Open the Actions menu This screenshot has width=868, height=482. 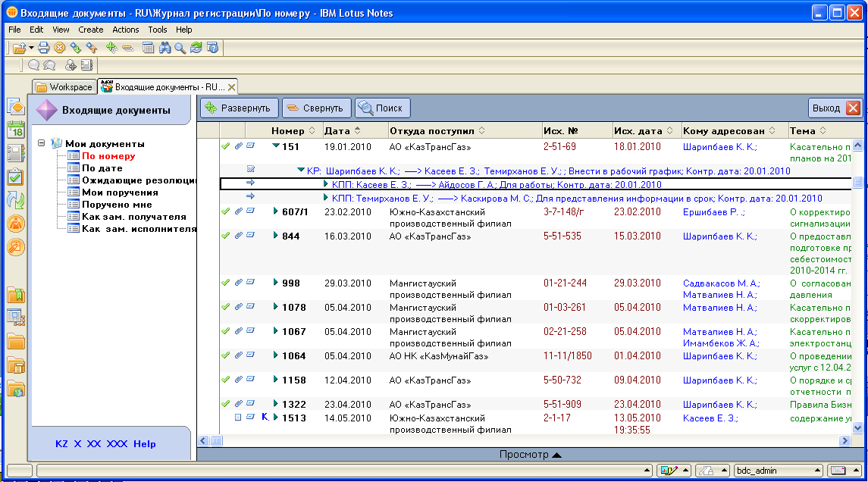pos(125,30)
